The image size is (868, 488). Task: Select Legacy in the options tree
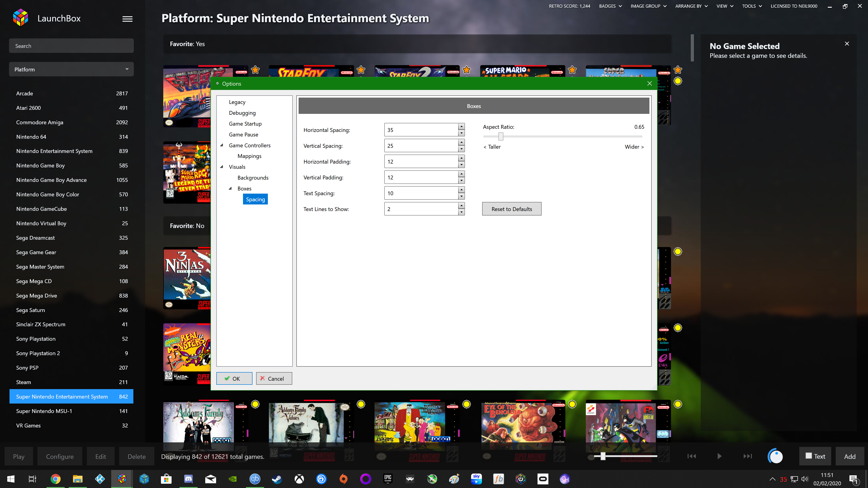pyautogui.click(x=237, y=102)
